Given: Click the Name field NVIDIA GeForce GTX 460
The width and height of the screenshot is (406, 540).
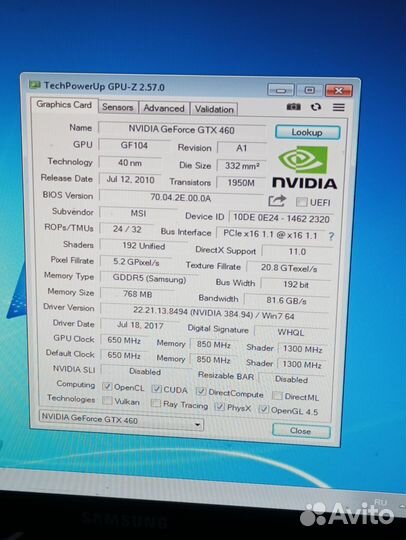Looking at the screenshot, I should point(181,130).
